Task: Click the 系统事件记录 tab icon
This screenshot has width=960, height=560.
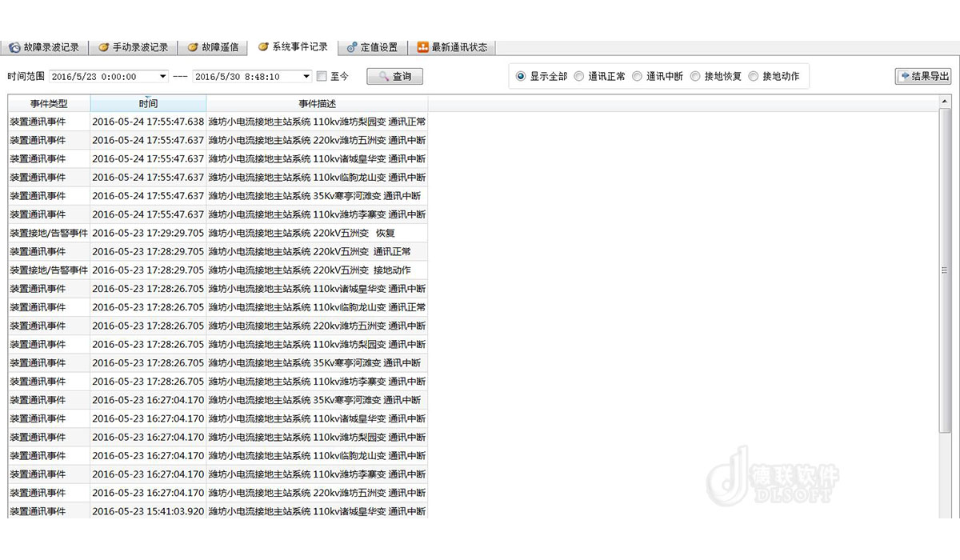Action: (x=263, y=47)
